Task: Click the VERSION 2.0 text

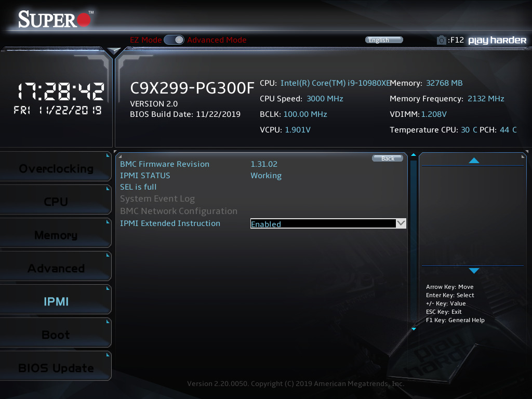Action: click(154, 104)
